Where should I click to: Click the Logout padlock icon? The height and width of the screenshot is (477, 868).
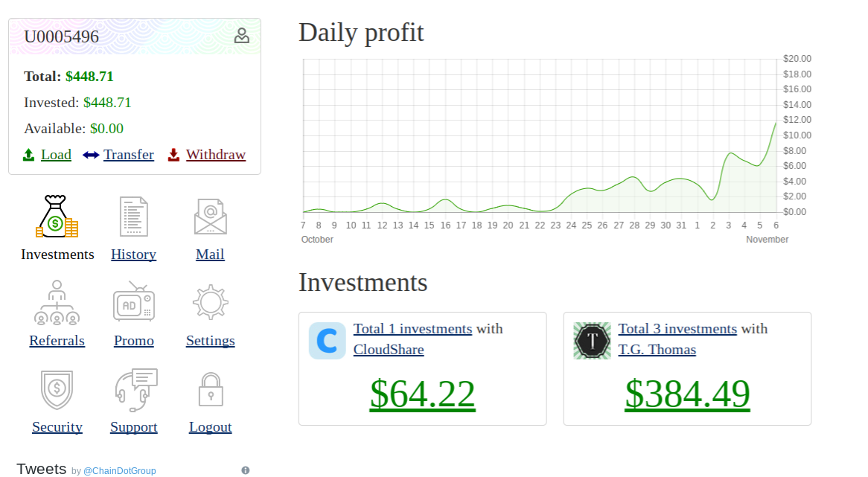pyautogui.click(x=211, y=389)
